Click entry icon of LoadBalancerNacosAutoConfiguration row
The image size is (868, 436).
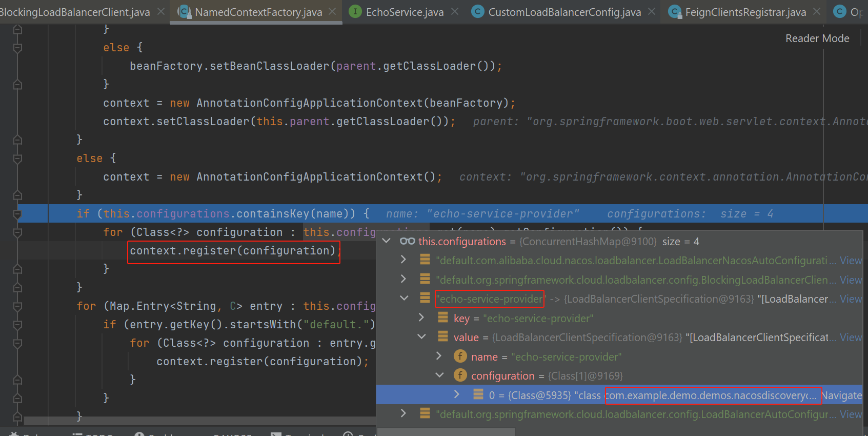point(425,260)
